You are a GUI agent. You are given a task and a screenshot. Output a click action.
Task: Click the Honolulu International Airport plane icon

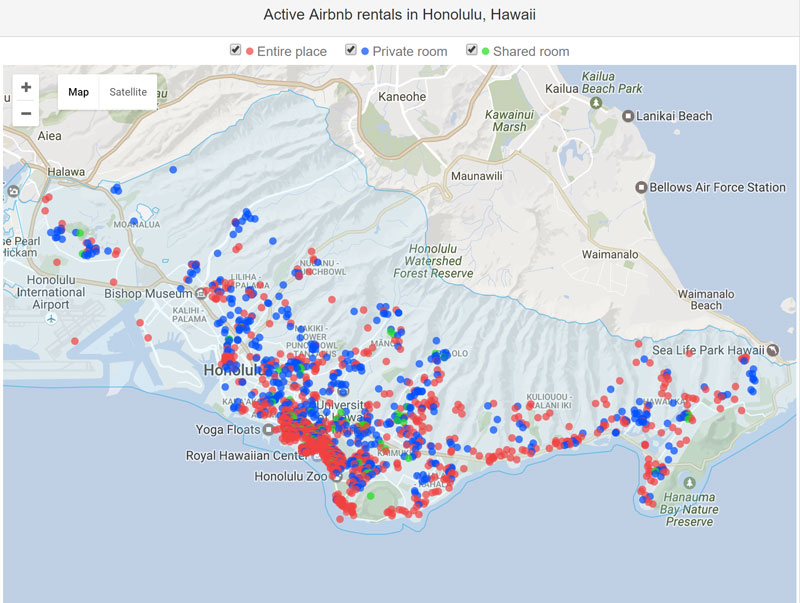[51, 319]
